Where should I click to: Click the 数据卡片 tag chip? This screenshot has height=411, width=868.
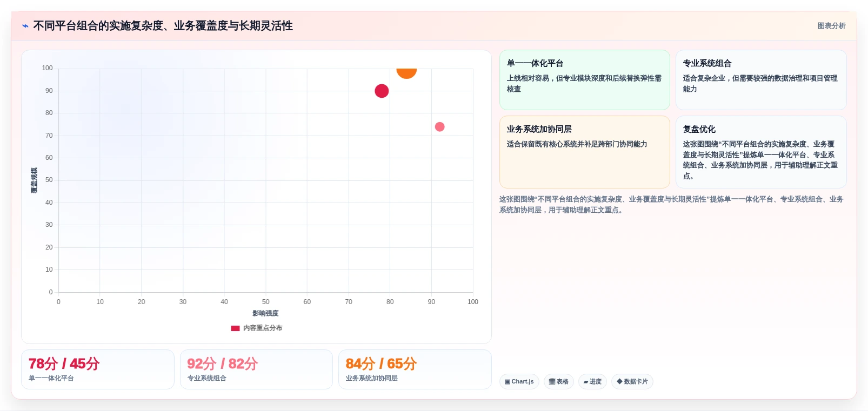632,381
